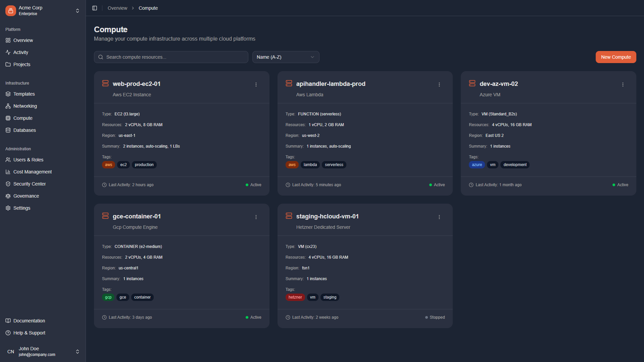Expand the Acme Corp organization switcher
Screen dimensions: 644x362
pyautogui.click(x=77, y=10)
